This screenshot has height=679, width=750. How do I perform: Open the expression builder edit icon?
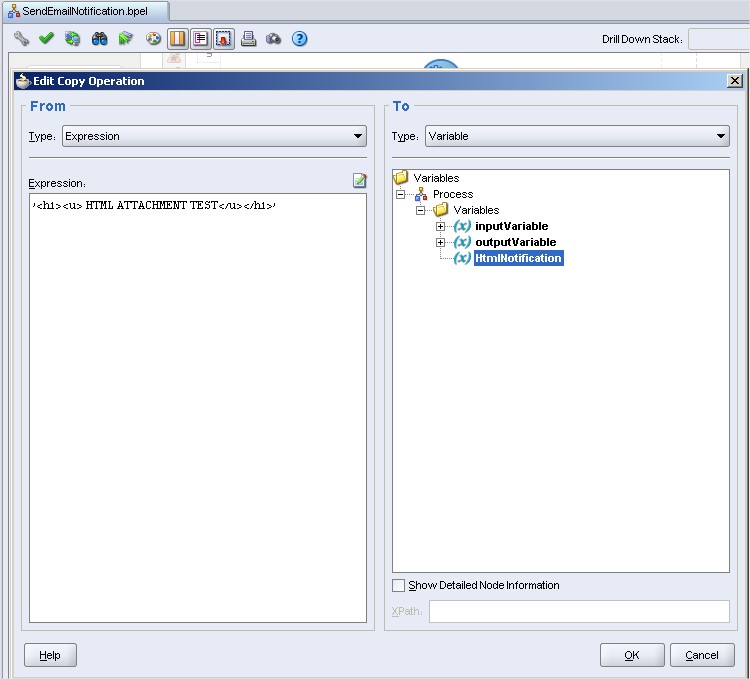pyautogui.click(x=359, y=181)
